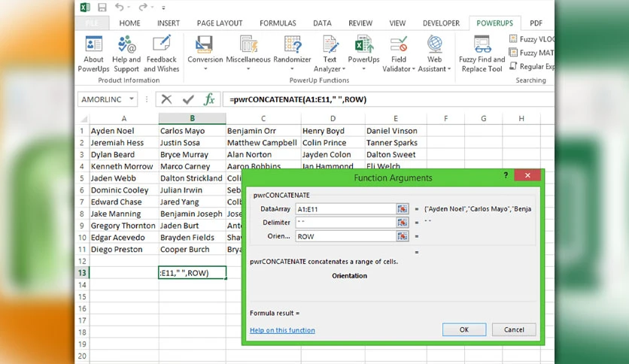Close the Function Arguments dialog

point(527,175)
